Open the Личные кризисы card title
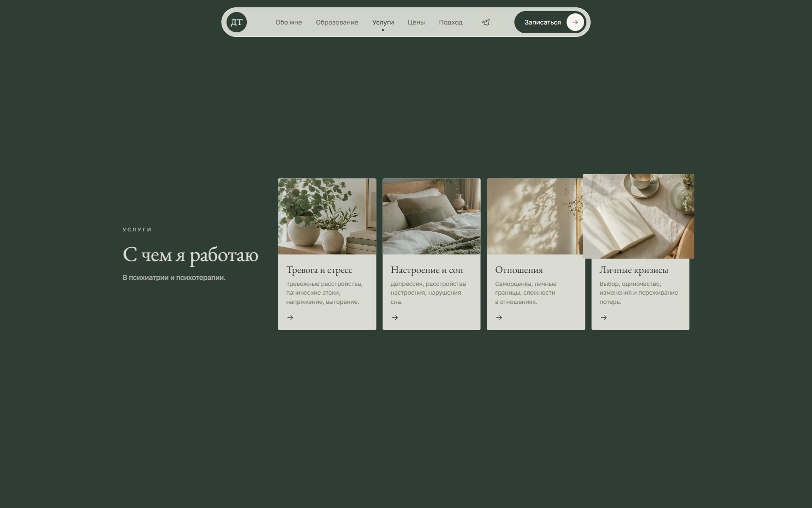The height and width of the screenshot is (508, 812). click(634, 270)
